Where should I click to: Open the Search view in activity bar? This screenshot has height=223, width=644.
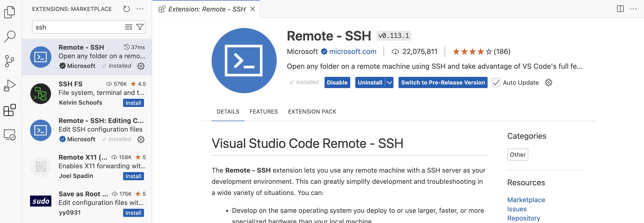click(10, 36)
